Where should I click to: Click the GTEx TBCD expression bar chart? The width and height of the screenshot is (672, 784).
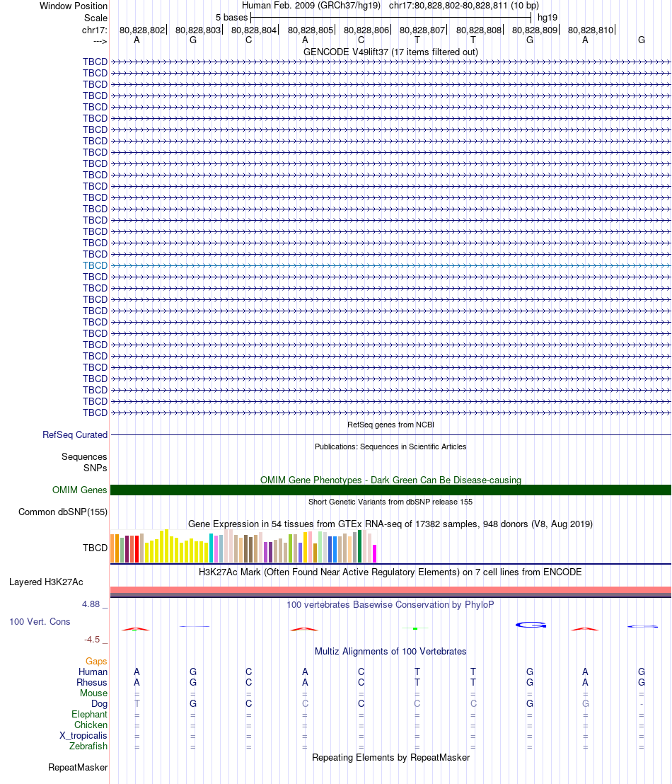(243, 546)
